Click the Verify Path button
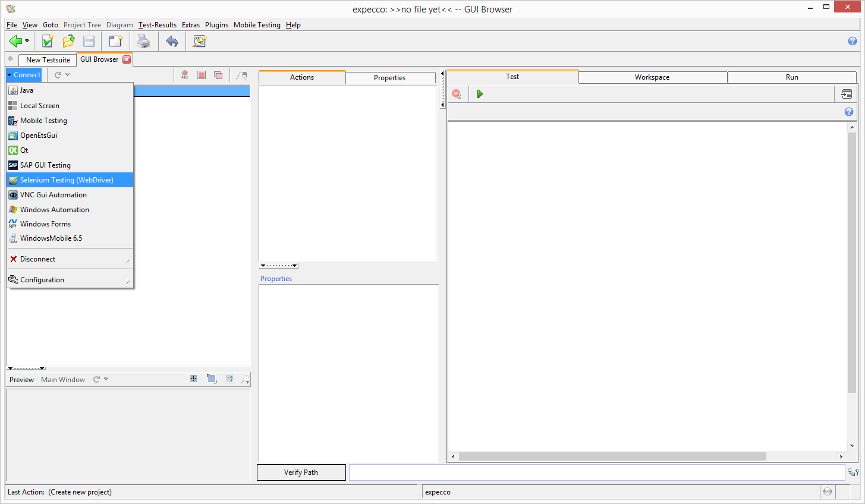This screenshot has width=865, height=504. point(301,472)
